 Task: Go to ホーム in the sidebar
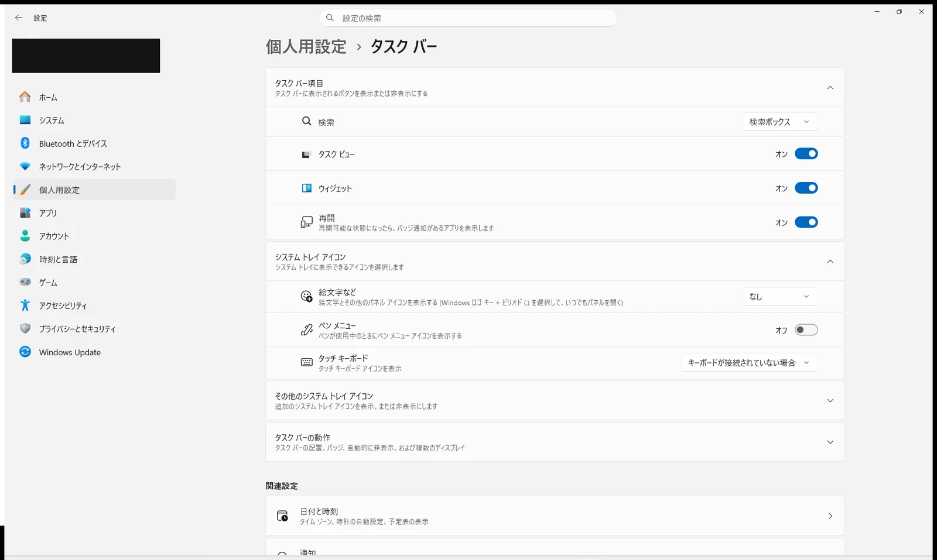pyautogui.click(x=94, y=97)
